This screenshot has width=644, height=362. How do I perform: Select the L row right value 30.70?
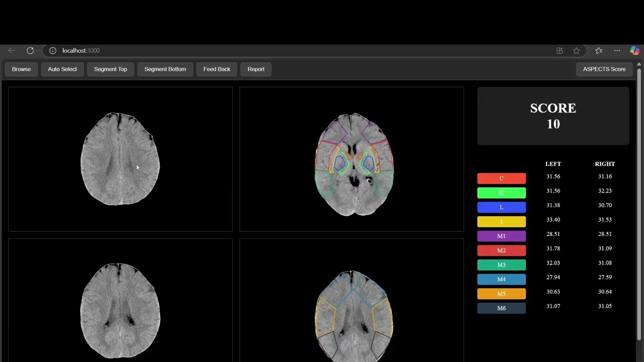[x=605, y=206]
